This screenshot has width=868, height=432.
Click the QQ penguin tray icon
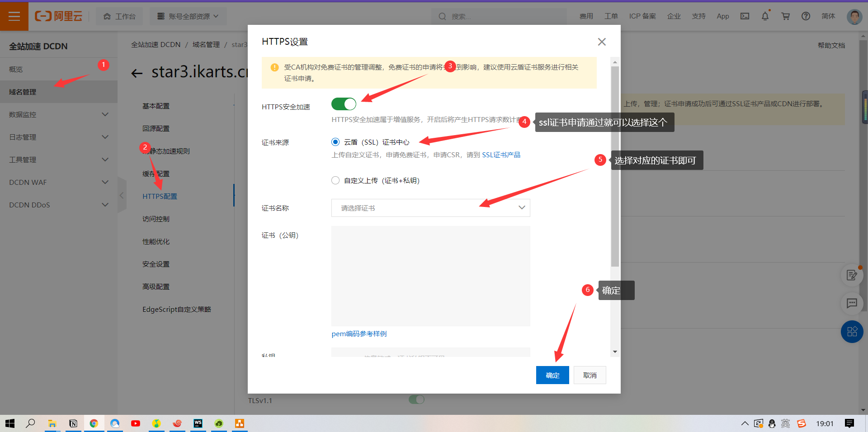[x=772, y=423]
